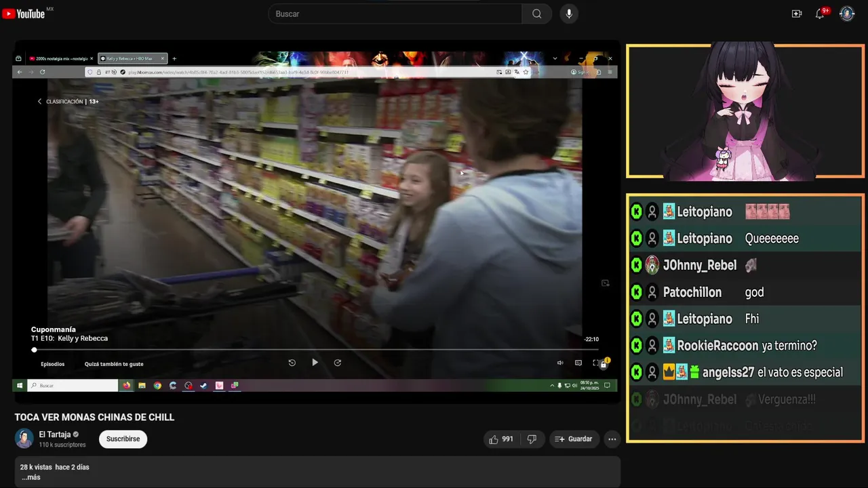Select chat message 'Queeeeeee'
868x488 pixels.
tap(772, 239)
